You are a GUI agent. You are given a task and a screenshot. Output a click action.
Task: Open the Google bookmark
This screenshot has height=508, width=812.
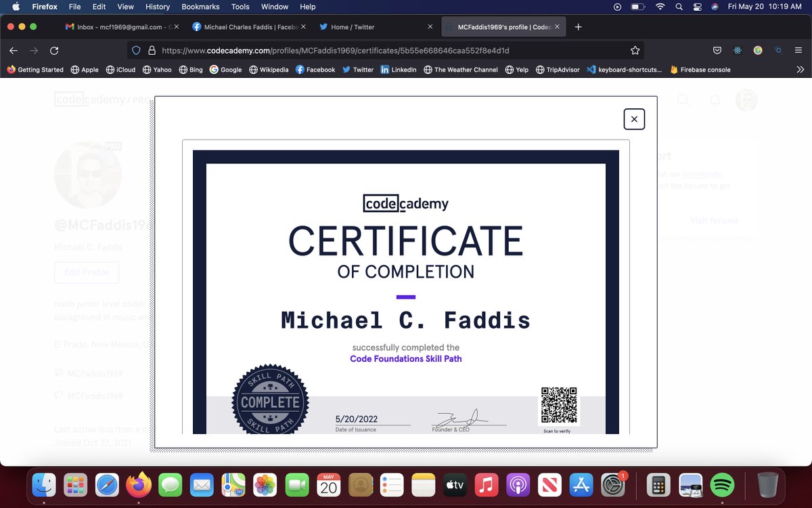pyautogui.click(x=225, y=69)
